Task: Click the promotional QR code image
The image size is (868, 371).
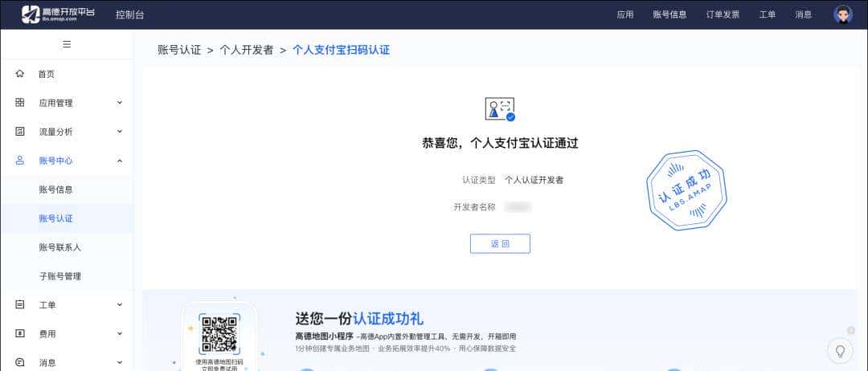Action: (x=219, y=335)
